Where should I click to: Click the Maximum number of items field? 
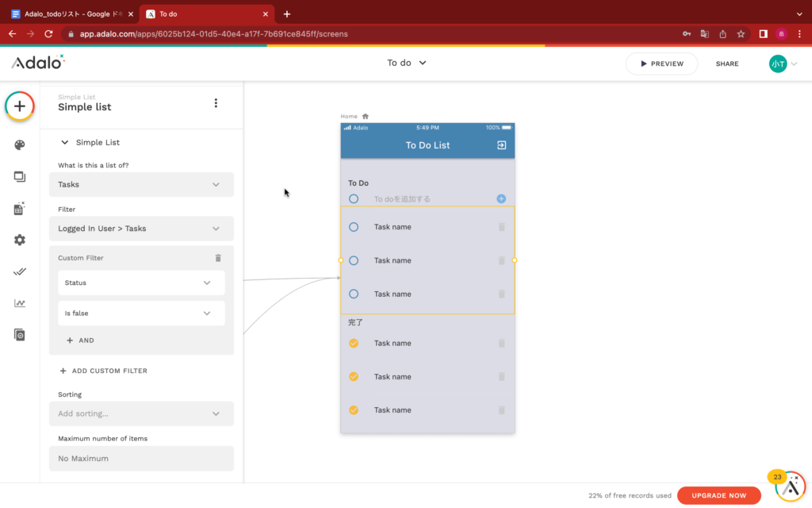point(146,458)
